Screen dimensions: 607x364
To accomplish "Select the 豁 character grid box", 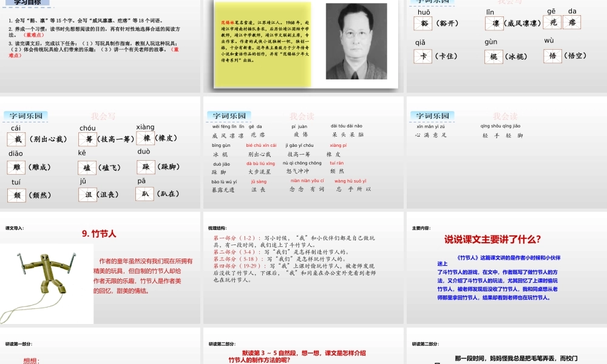I will pyautogui.click(x=423, y=22).
